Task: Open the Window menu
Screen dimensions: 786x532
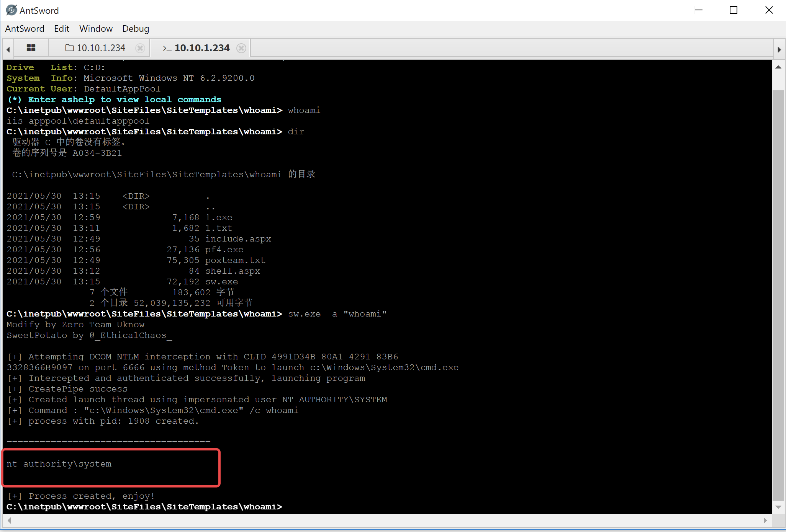Action: [x=96, y=29]
